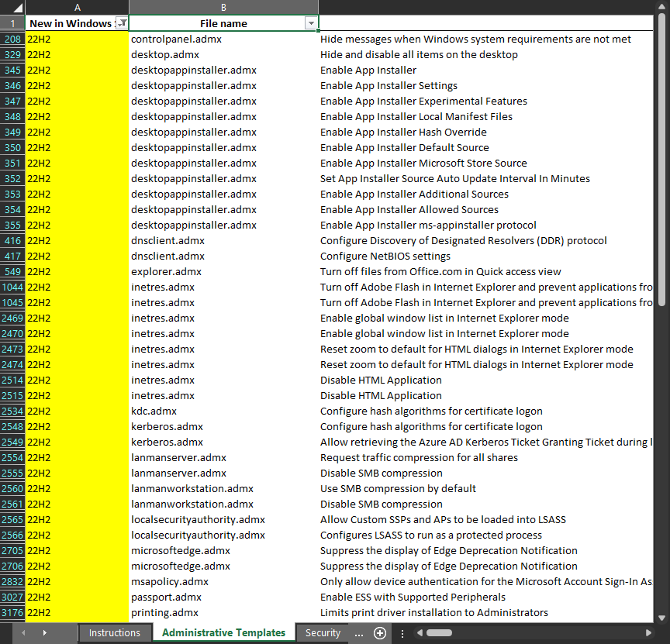This screenshot has height=644, width=670.
Task: Select row 355 by its row number
Action: pos(12,225)
